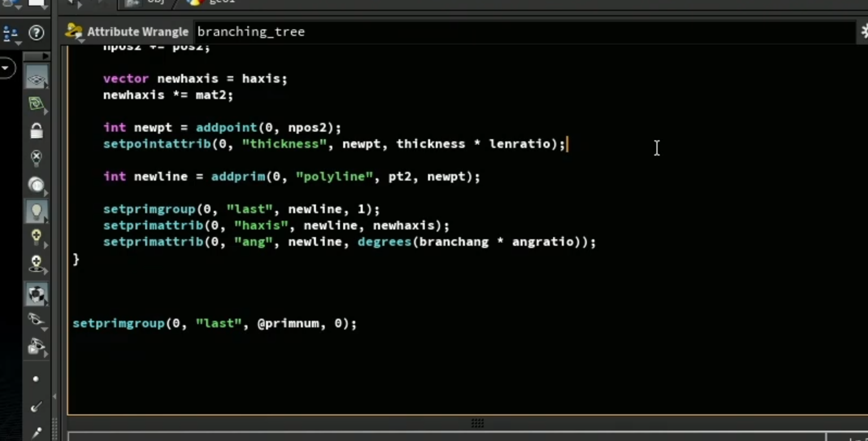This screenshot has width=868, height=441.
Task: Click the eyeglasses visibility options icon
Action: pos(36,320)
